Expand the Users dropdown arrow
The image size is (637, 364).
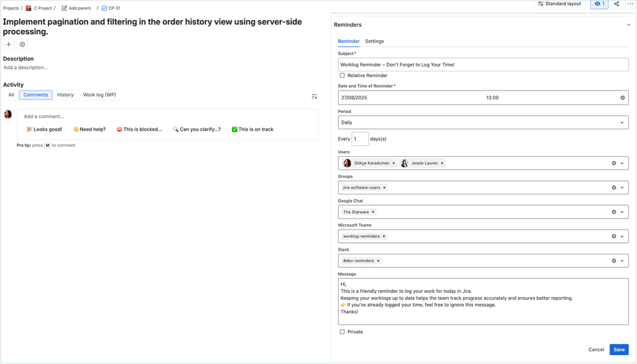click(622, 163)
